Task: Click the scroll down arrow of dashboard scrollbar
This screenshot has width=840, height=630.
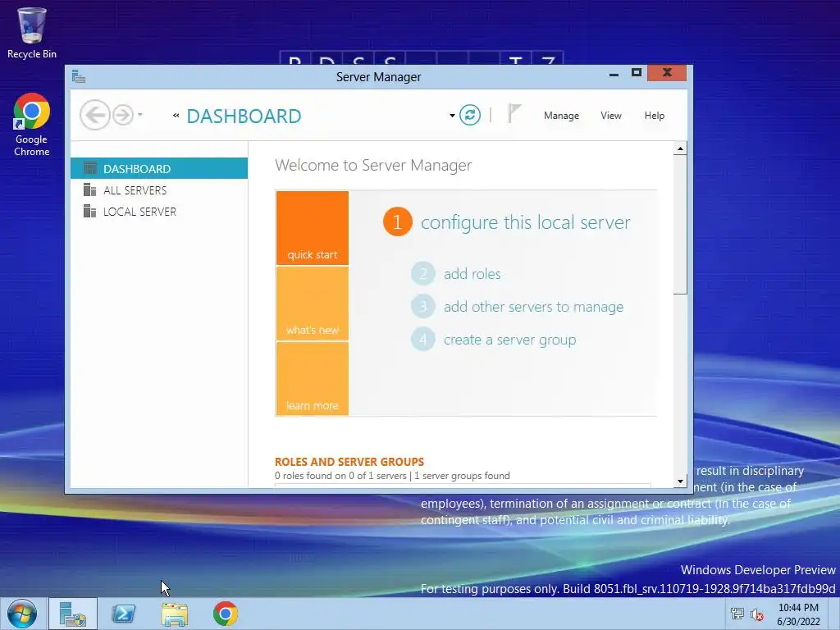Action: [680, 481]
